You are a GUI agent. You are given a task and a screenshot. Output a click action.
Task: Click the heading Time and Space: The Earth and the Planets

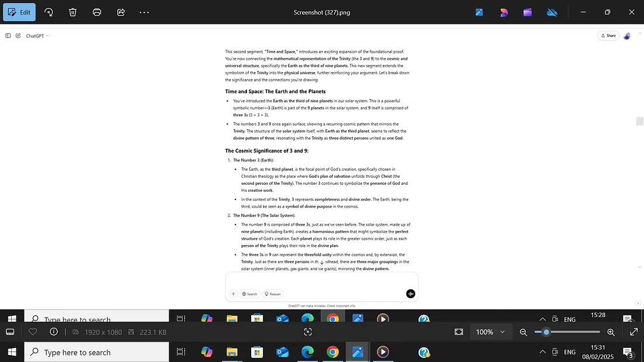[275, 92]
